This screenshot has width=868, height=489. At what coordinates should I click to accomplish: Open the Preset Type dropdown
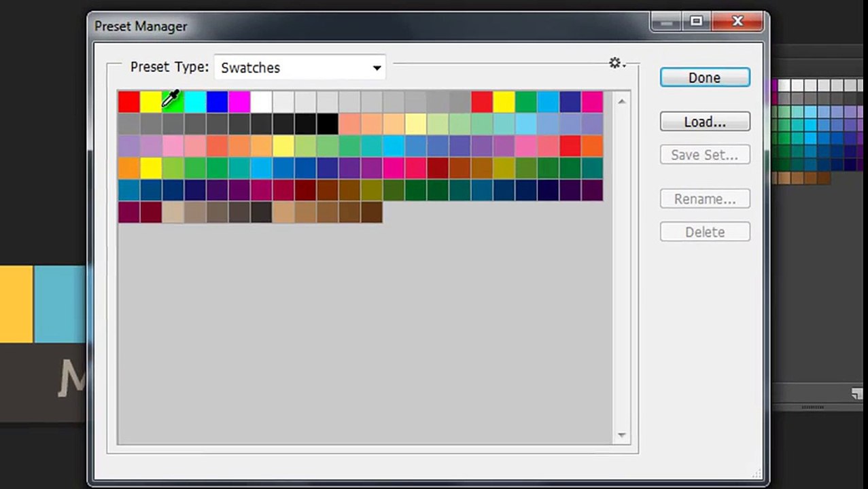300,67
